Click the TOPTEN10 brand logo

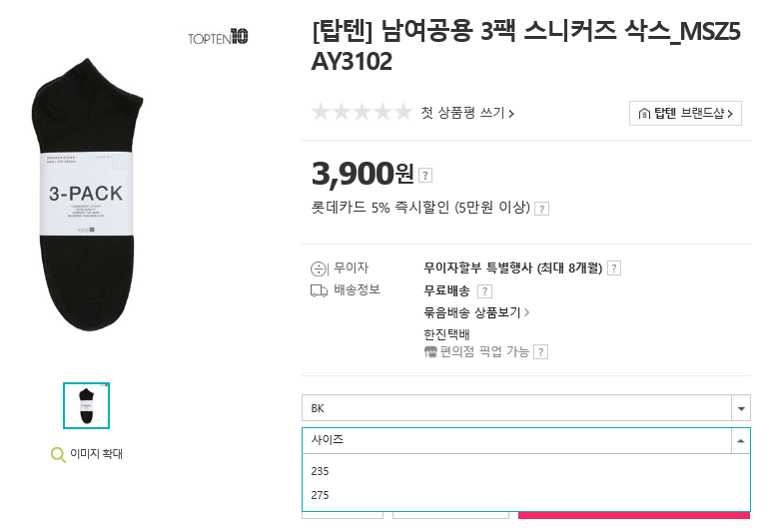218,37
